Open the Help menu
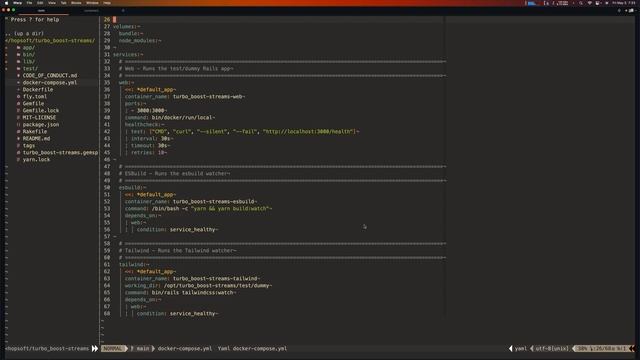This screenshot has height=360, width=640. [107, 2]
